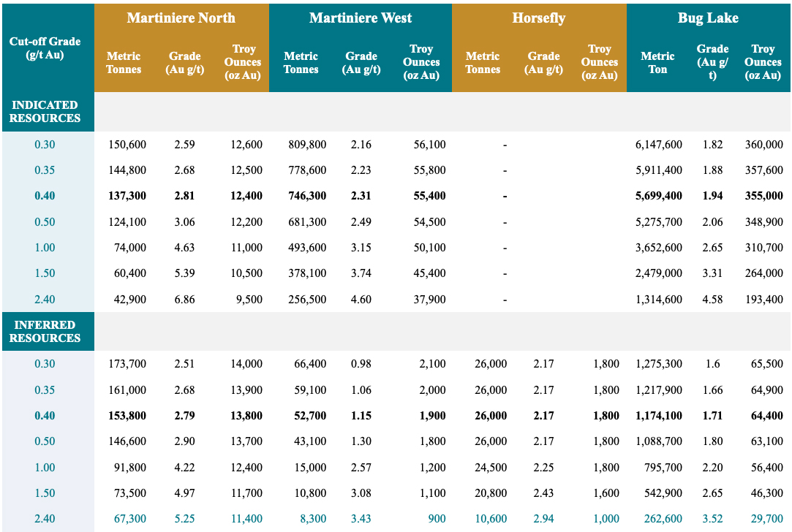The width and height of the screenshot is (792, 532).
Task: Click the 173,700 tonnes cell
Action: 127,363
